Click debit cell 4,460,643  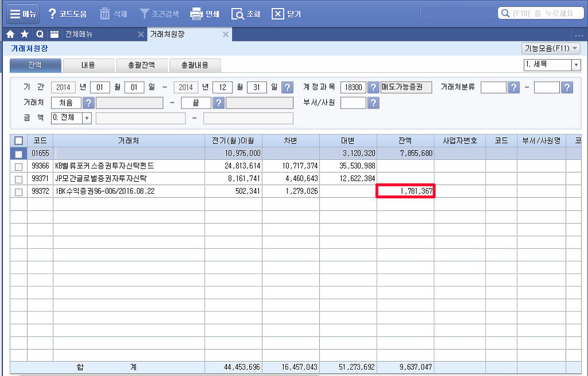click(291, 178)
